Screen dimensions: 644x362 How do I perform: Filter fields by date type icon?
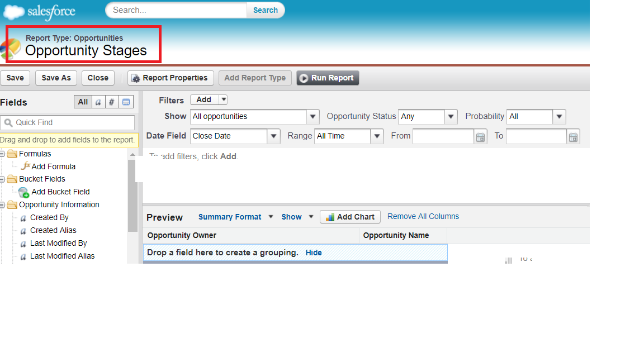[126, 102]
